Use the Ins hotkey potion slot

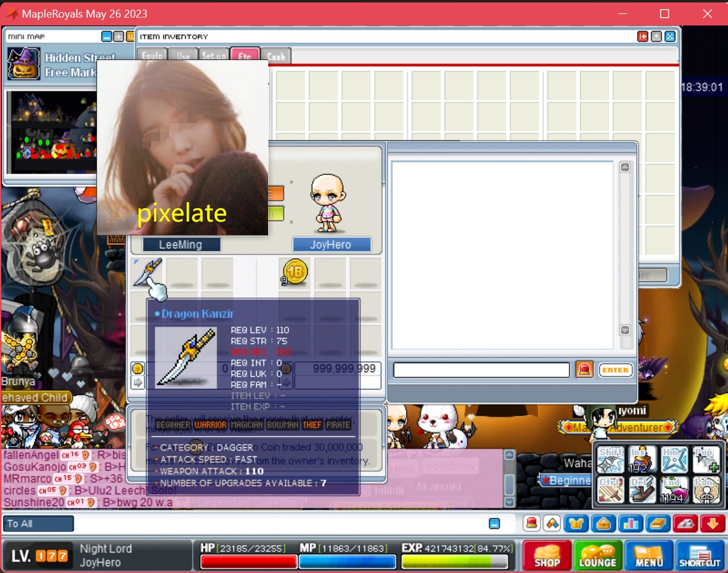(642, 459)
